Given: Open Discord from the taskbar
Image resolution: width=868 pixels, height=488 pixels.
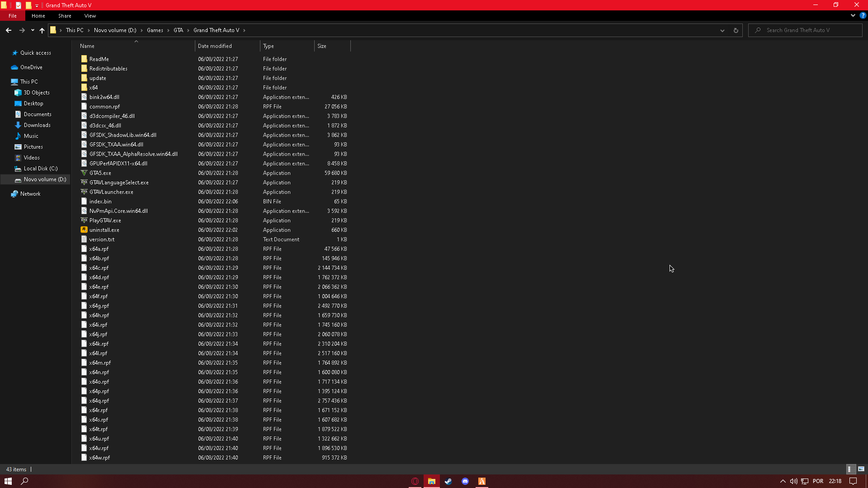Looking at the screenshot, I should (x=465, y=481).
